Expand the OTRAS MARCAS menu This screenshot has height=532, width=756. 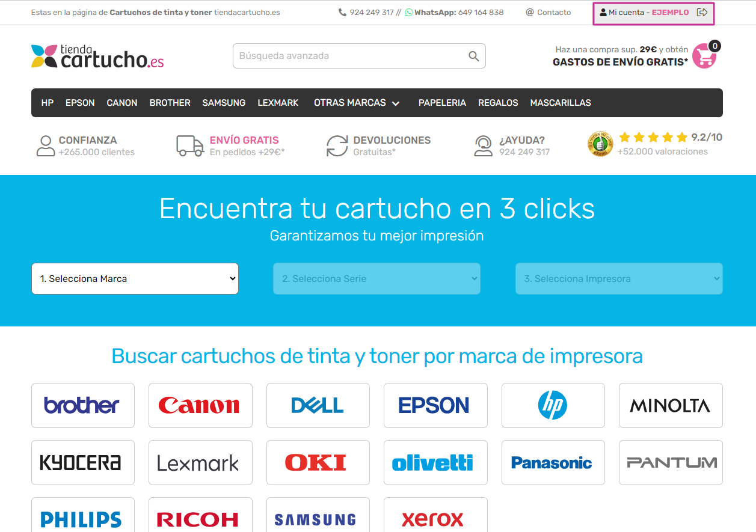[357, 103]
